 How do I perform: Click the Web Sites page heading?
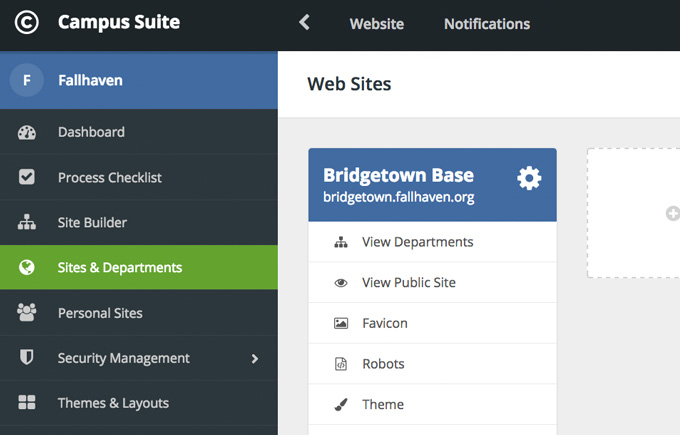click(x=349, y=84)
